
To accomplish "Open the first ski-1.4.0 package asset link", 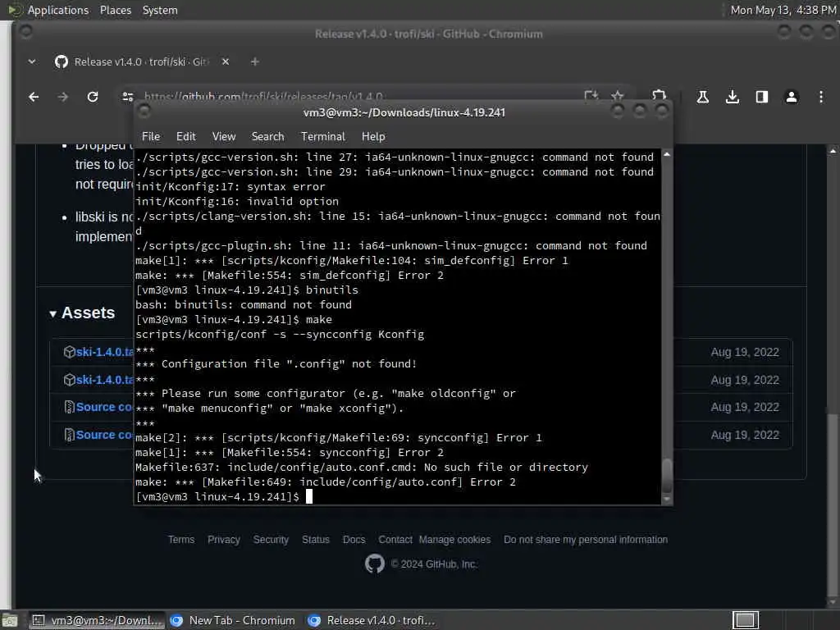I will (104, 352).
